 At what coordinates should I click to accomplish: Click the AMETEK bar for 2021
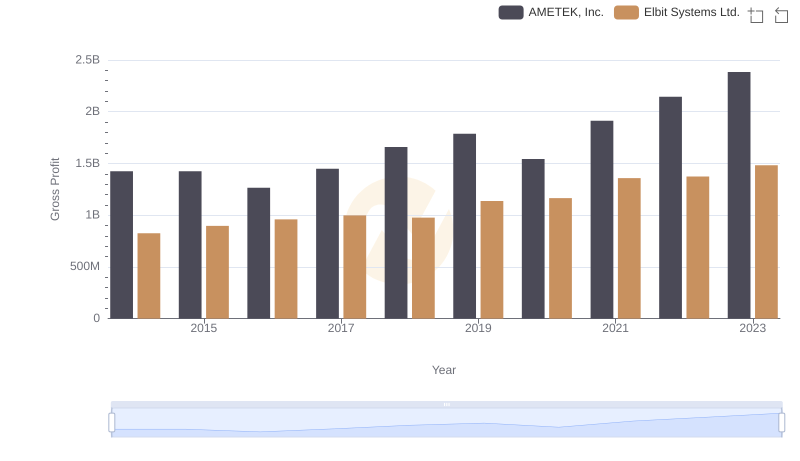click(x=602, y=220)
